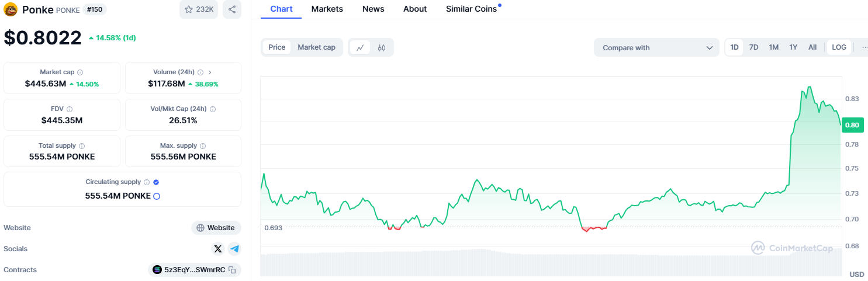868x281 pixels.
Task: Toggle LOG scale on chart
Action: point(839,47)
